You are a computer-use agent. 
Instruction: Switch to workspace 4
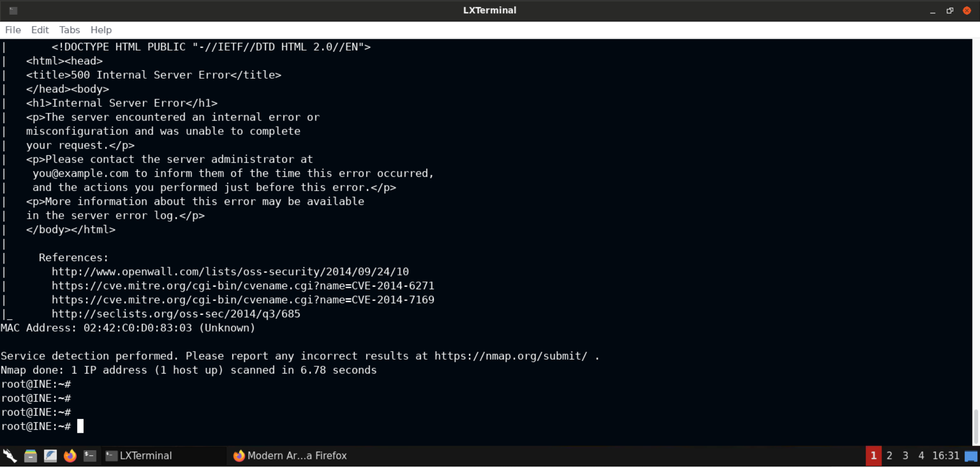tap(921, 456)
